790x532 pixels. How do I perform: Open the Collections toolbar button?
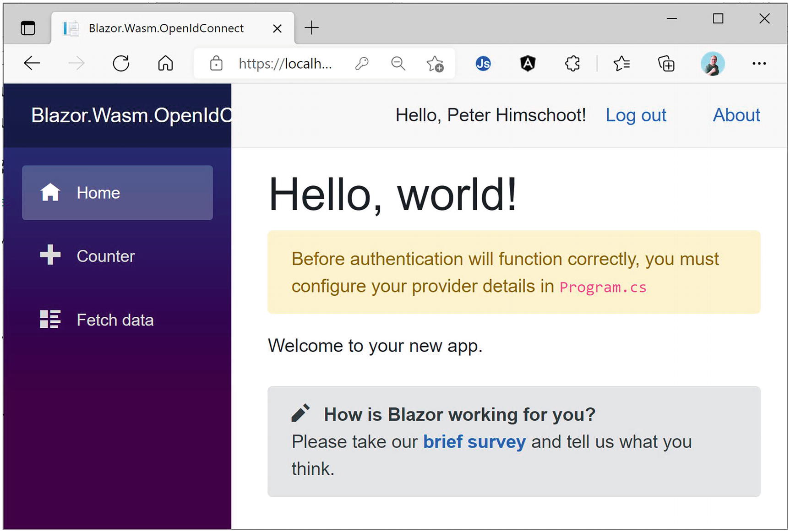point(666,63)
